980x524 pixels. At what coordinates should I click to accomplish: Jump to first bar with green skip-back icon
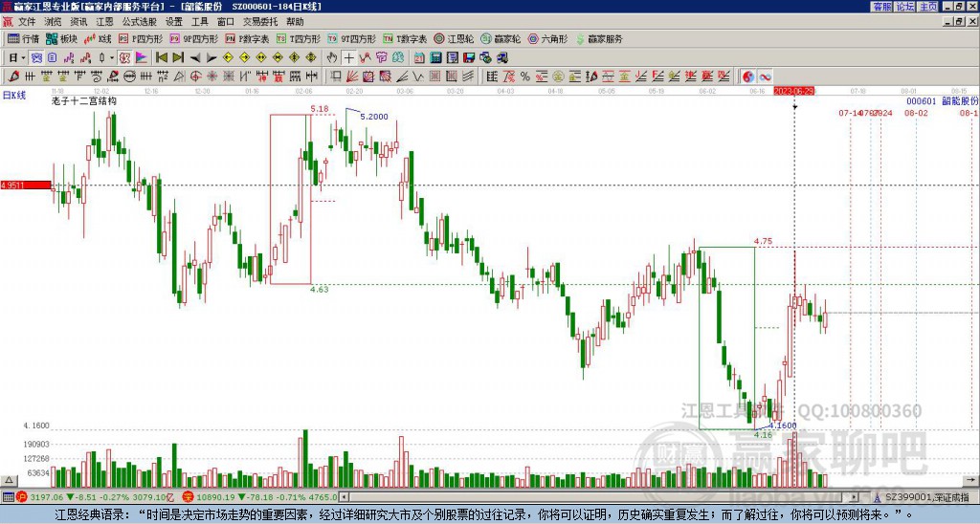(161, 57)
